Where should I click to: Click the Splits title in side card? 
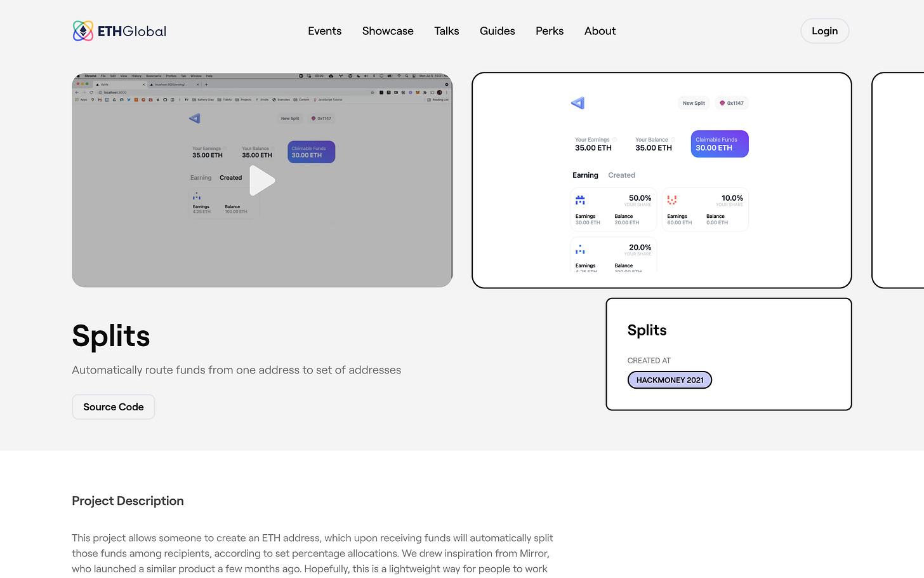point(647,330)
